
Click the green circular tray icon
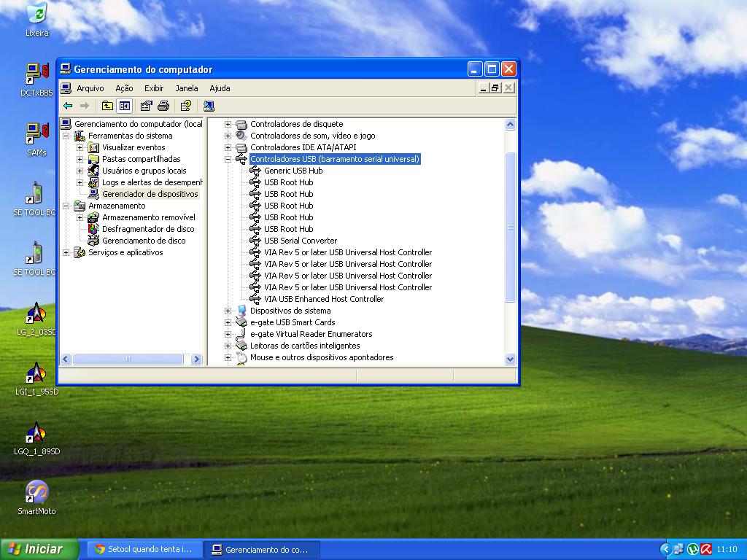[x=693, y=550]
